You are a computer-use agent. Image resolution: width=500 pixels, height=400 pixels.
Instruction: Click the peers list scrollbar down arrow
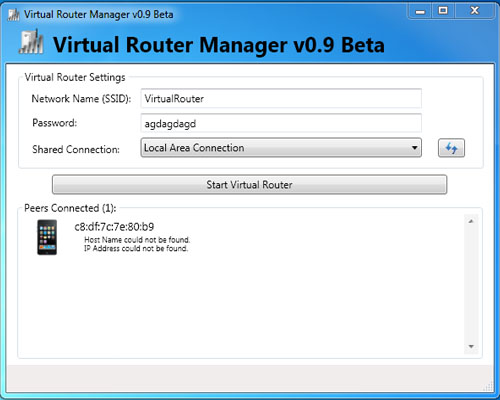point(471,347)
